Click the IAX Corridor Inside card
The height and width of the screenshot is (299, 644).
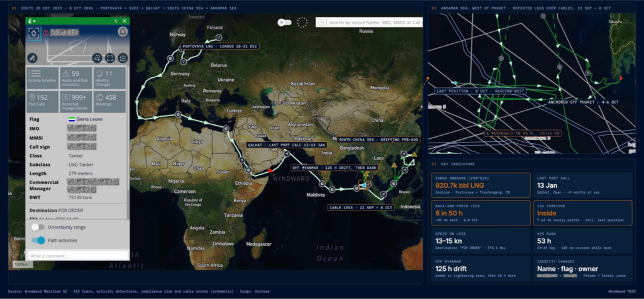(582, 213)
